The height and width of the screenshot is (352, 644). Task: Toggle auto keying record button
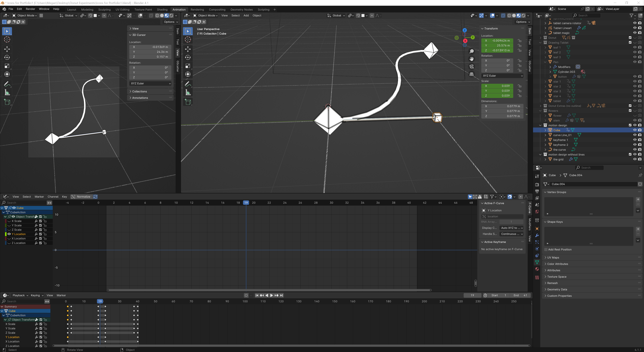pyautogui.click(x=246, y=295)
